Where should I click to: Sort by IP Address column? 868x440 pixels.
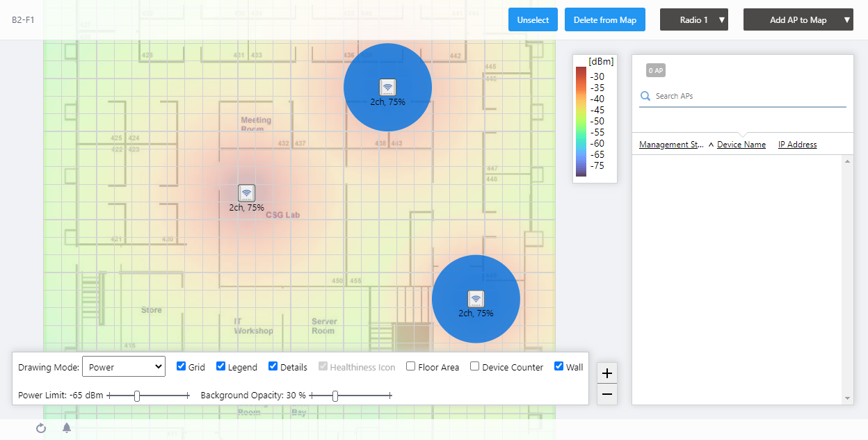point(797,145)
